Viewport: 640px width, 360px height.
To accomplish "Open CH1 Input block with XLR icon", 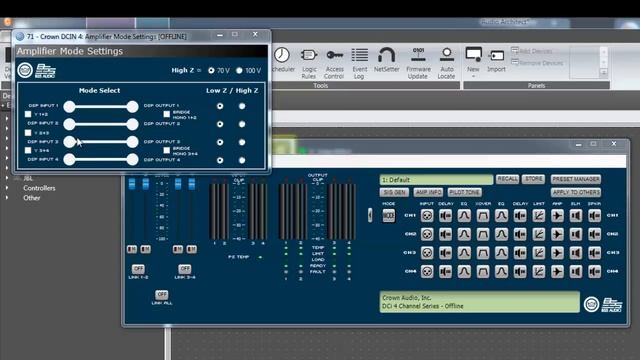I will tap(427, 216).
